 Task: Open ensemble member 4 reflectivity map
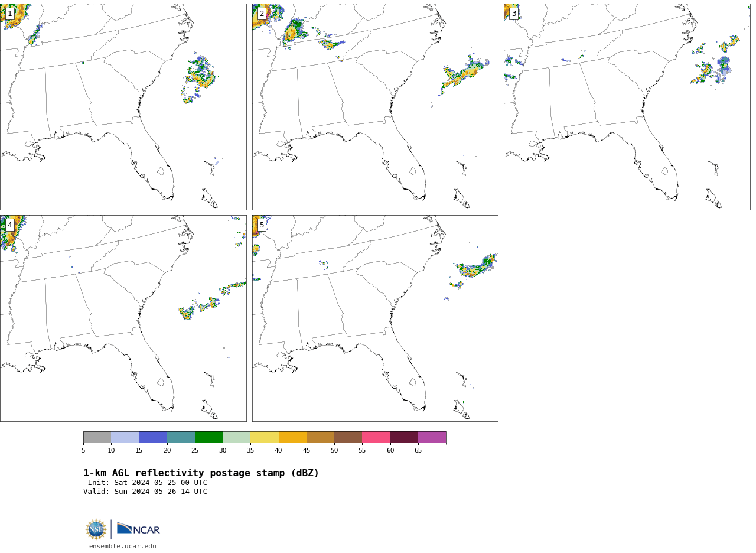pyautogui.click(x=123, y=318)
